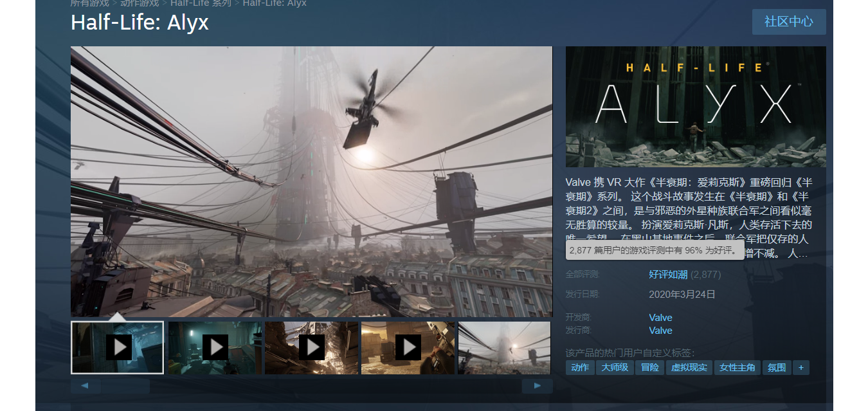Play the third trailer thumbnail
Viewport: 868px width, 411px height.
click(311, 347)
